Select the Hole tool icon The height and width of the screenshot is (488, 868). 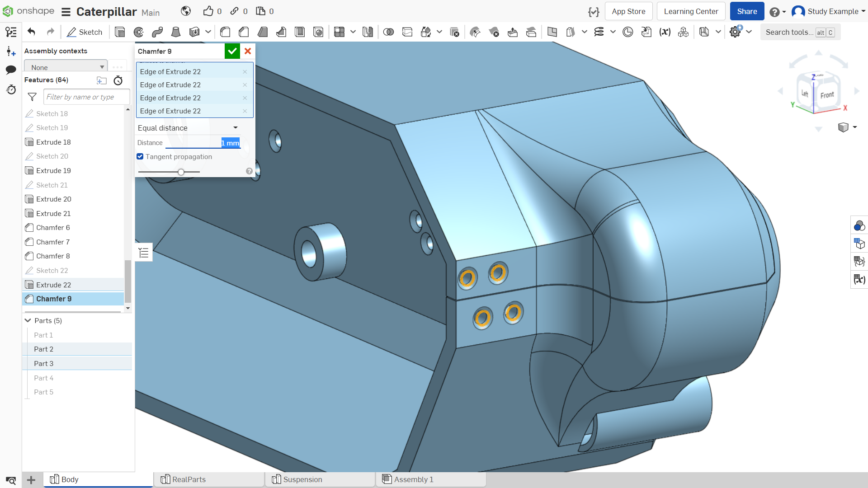coord(318,32)
